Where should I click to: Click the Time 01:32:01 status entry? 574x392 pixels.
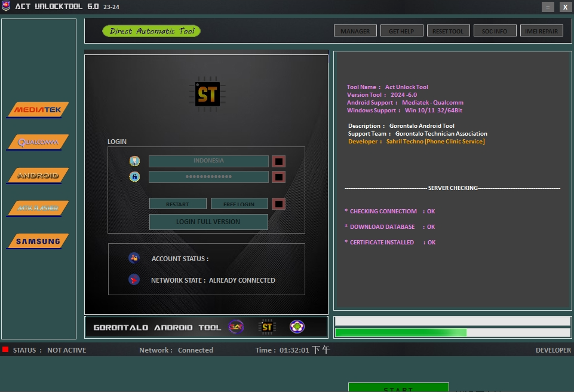pyautogui.click(x=293, y=350)
